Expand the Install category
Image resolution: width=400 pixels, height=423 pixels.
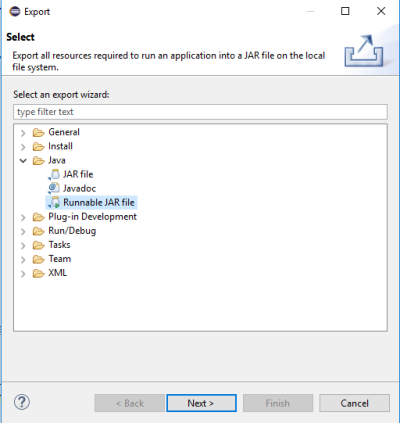(23, 147)
